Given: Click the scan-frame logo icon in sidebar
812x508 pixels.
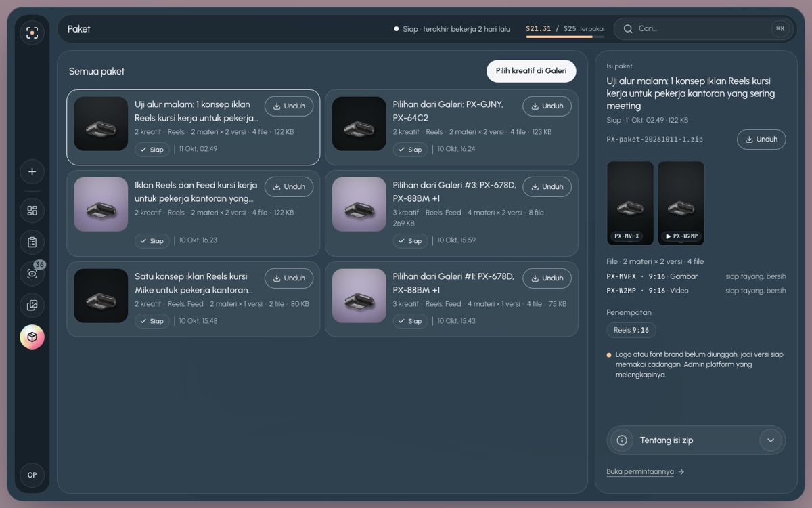Looking at the screenshot, I should click(x=32, y=33).
